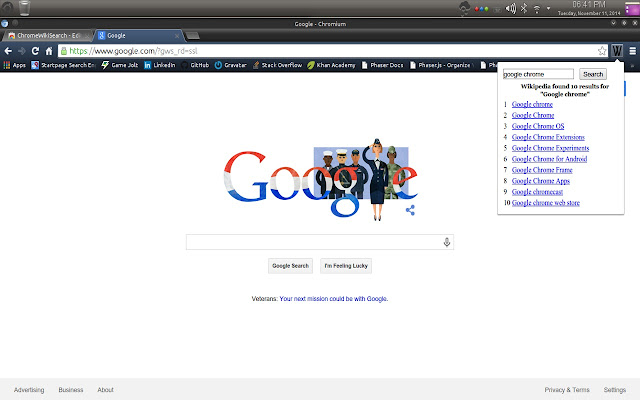Focus the URL address bar
The height and width of the screenshot is (400, 640).
(x=331, y=51)
